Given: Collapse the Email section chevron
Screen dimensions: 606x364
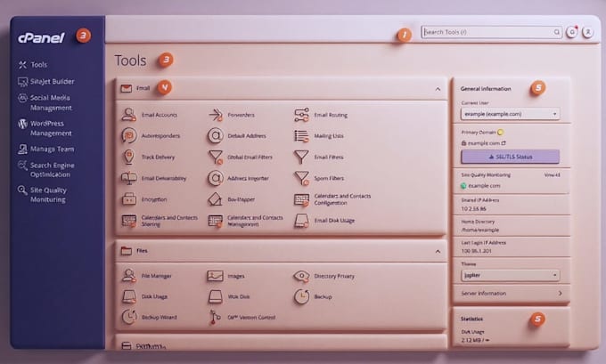Looking at the screenshot, I should click(x=438, y=89).
